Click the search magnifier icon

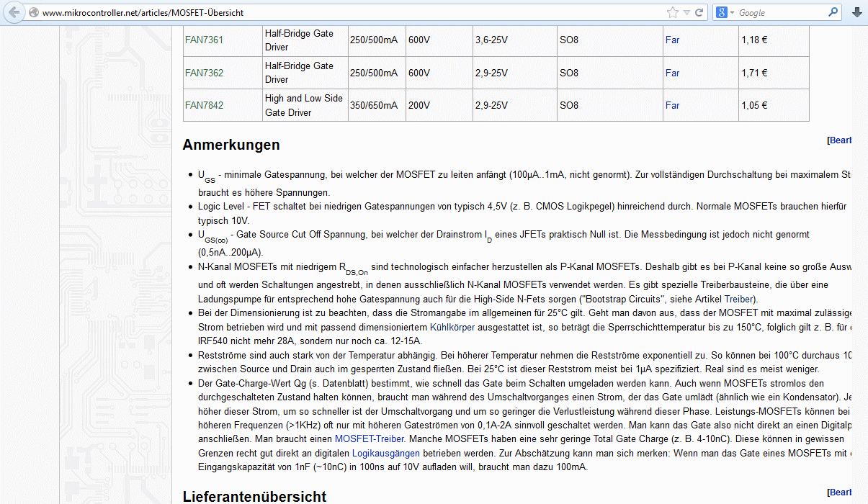(833, 12)
